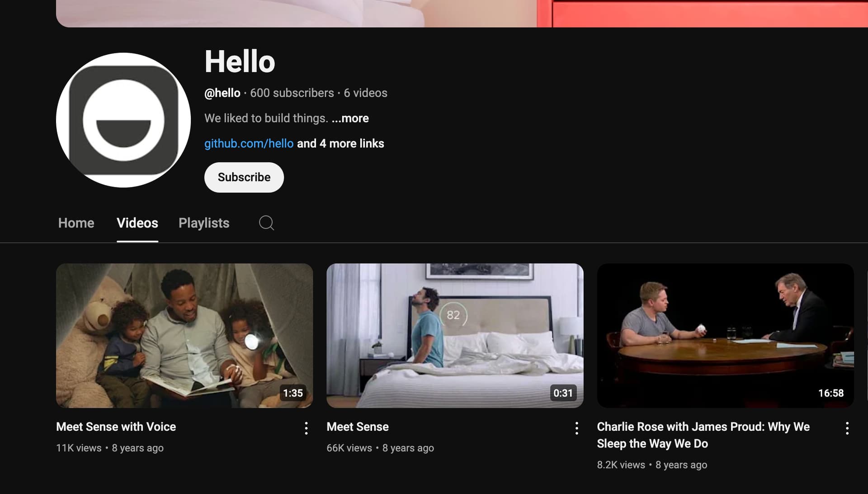Click the Meet Sense video title
Image resolution: width=868 pixels, height=494 pixels.
[x=357, y=427]
